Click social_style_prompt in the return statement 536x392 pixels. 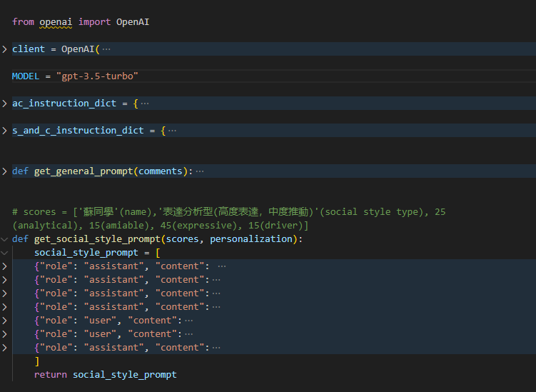pyautogui.click(x=125, y=375)
